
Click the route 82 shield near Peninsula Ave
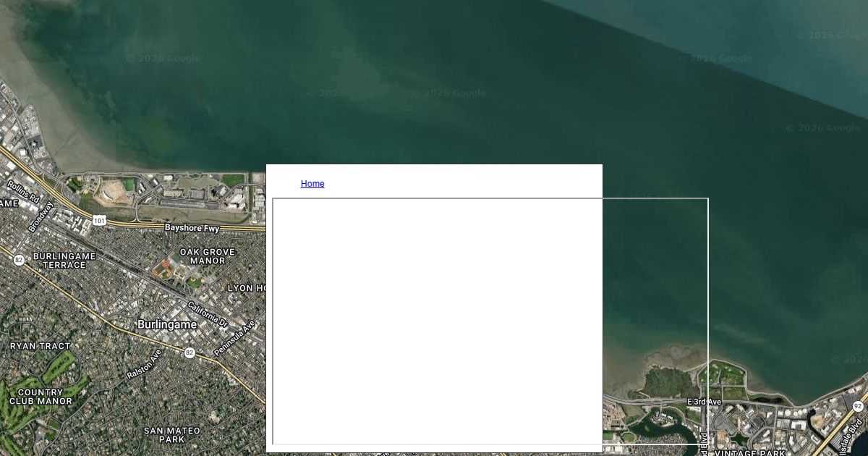pos(190,352)
